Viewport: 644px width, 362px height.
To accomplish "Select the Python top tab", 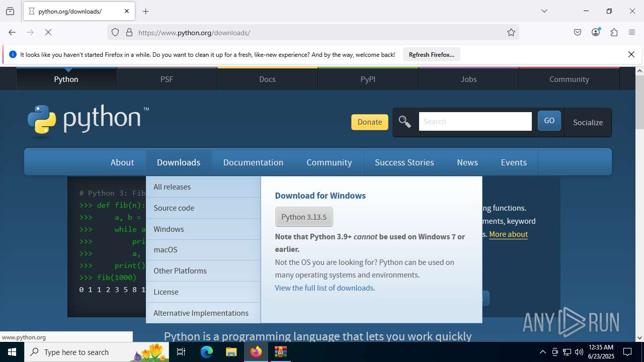I will coord(66,79).
